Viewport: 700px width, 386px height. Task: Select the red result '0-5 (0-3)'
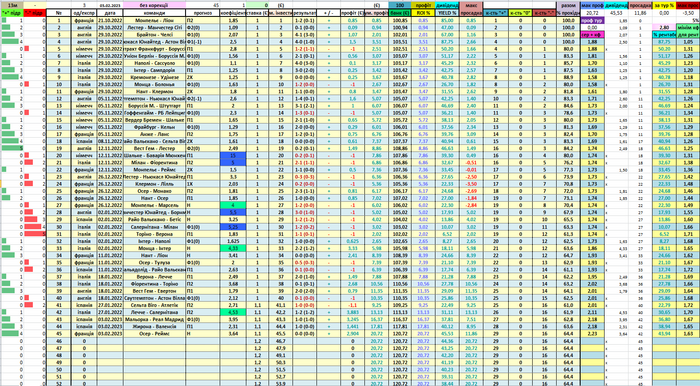point(305,262)
